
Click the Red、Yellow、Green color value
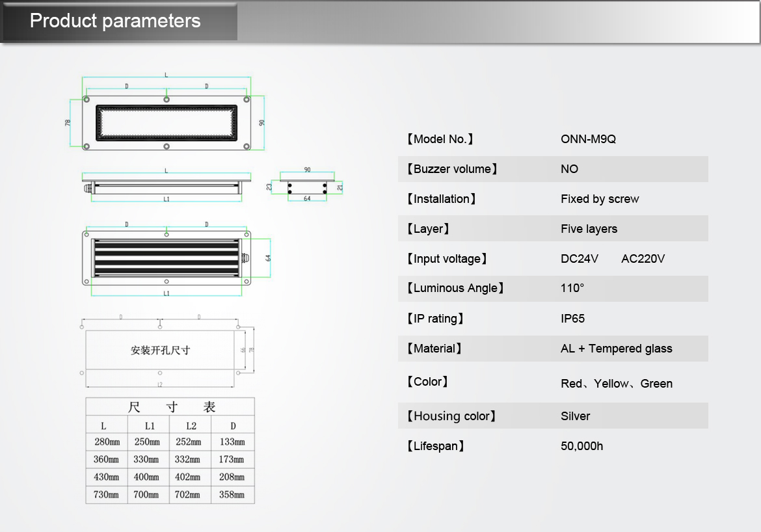click(x=616, y=384)
